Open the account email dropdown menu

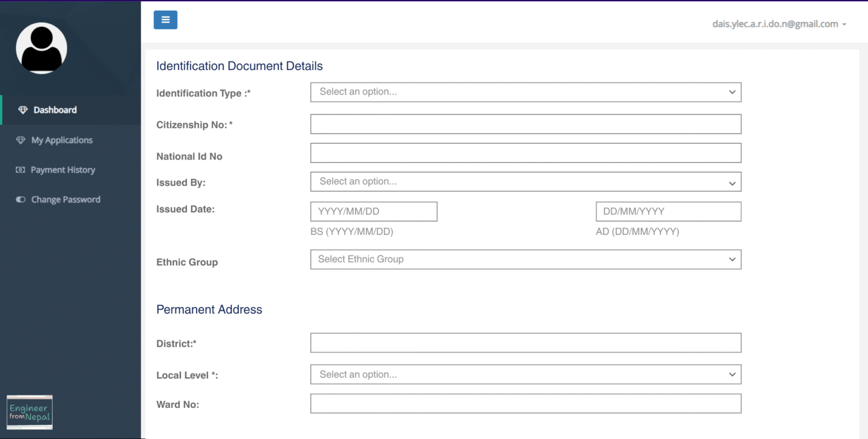[x=779, y=24]
